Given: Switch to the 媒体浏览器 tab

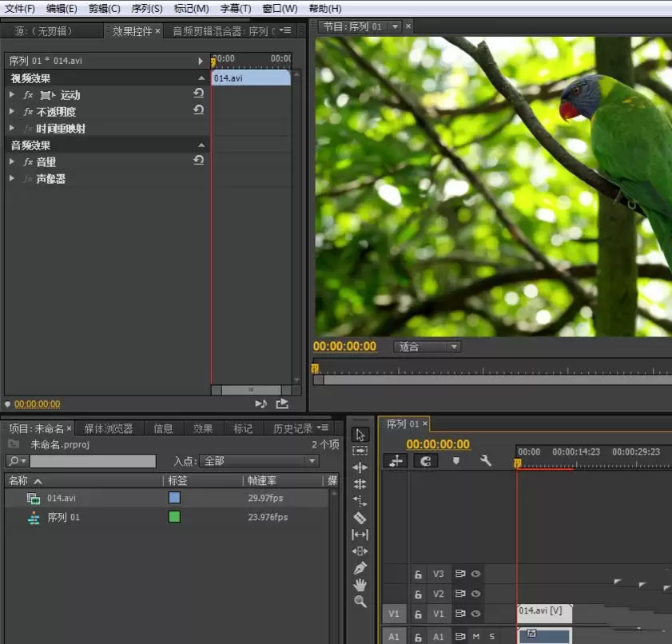Looking at the screenshot, I should point(109,428).
